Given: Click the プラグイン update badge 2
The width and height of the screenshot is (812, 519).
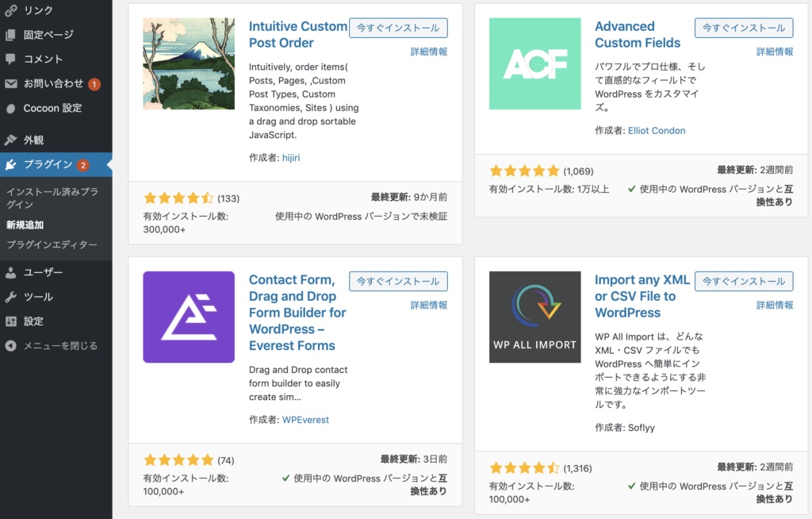Looking at the screenshot, I should (82, 165).
